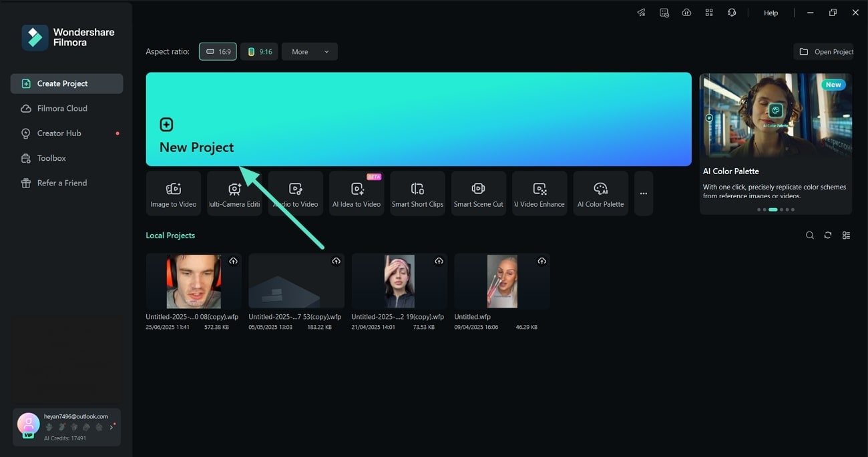Refresh the Local Projects list
The width and height of the screenshot is (868, 457).
[828, 236]
